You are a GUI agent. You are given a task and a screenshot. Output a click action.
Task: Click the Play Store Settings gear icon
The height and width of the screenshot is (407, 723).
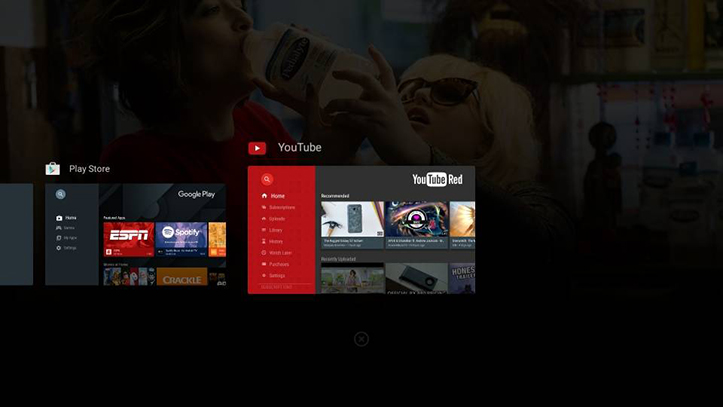click(59, 248)
